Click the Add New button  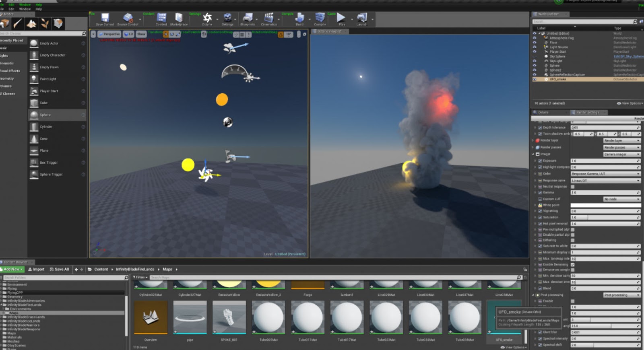[12, 269]
